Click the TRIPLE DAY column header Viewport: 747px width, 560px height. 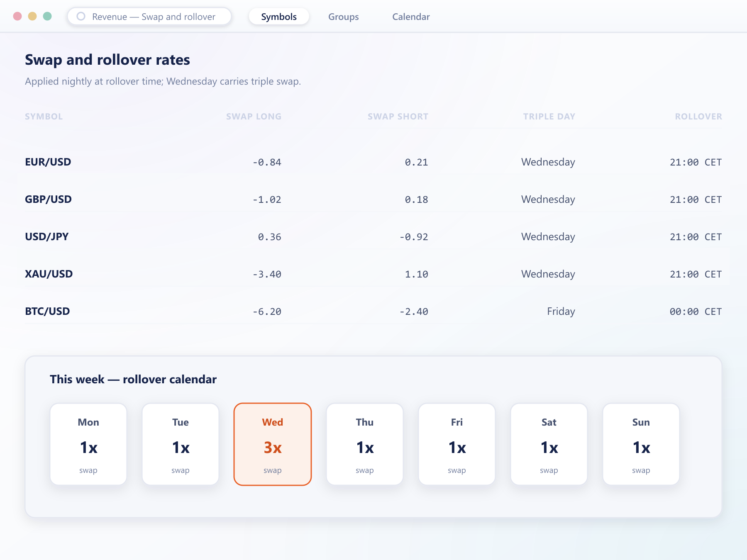(x=549, y=117)
